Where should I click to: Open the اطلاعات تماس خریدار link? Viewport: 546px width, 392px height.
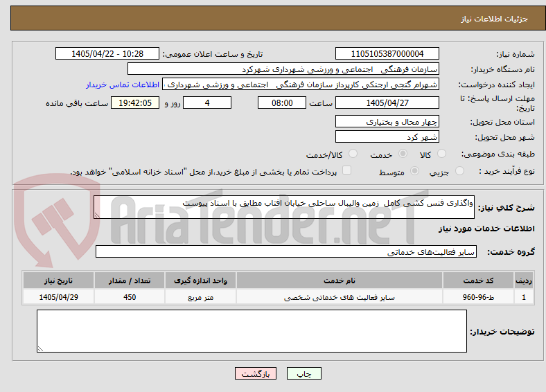tap(123, 84)
